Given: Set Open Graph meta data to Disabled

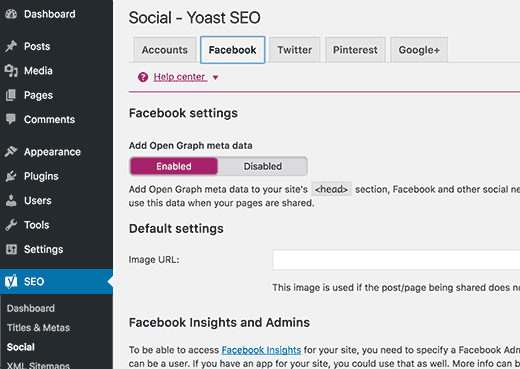Looking at the screenshot, I should click(262, 166).
